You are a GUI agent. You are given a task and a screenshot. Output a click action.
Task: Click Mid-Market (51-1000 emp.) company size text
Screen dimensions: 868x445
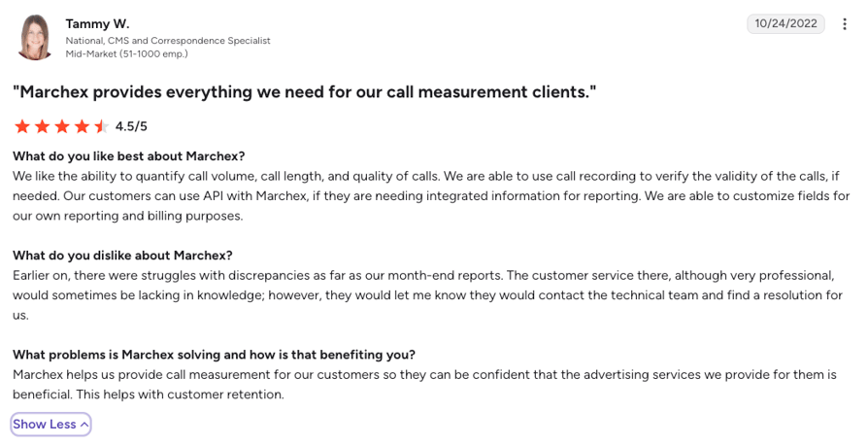click(x=127, y=53)
